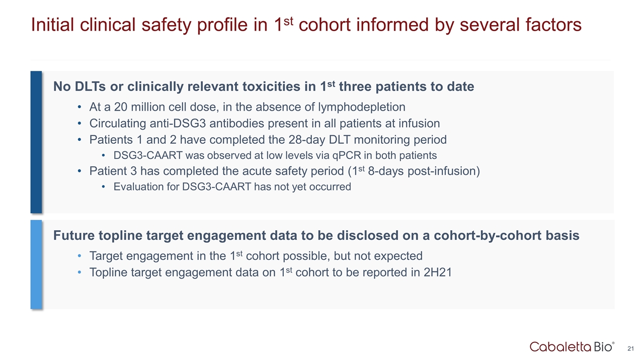Select the dark blue sidebar bar
The height and width of the screenshot is (362, 644).
point(36,142)
